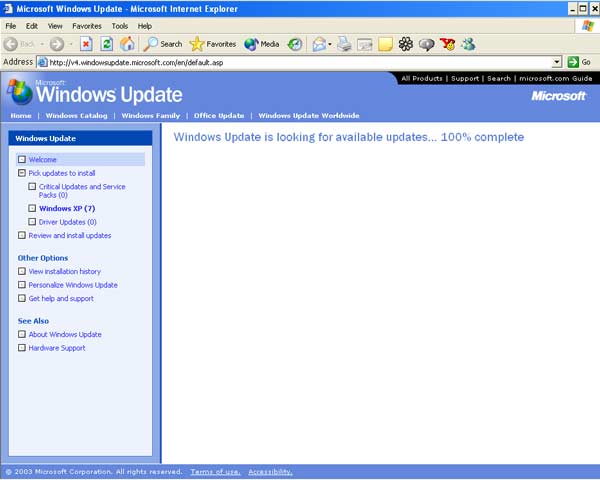Click the Support link in top bar
Image resolution: width=600 pixels, height=480 pixels.
[x=465, y=78]
